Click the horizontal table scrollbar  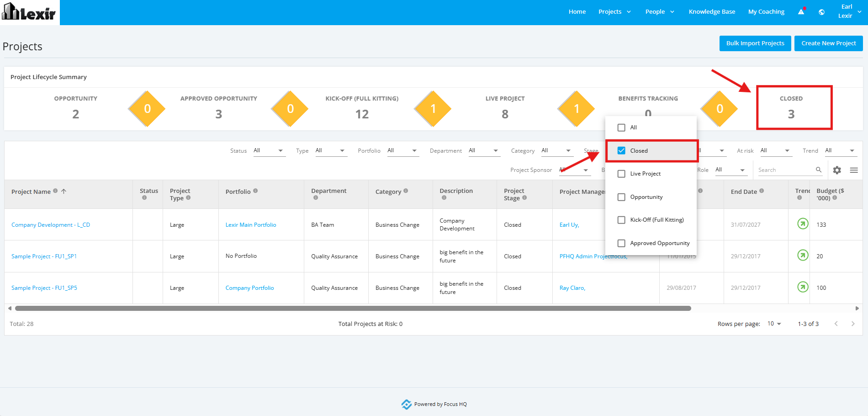click(353, 309)
